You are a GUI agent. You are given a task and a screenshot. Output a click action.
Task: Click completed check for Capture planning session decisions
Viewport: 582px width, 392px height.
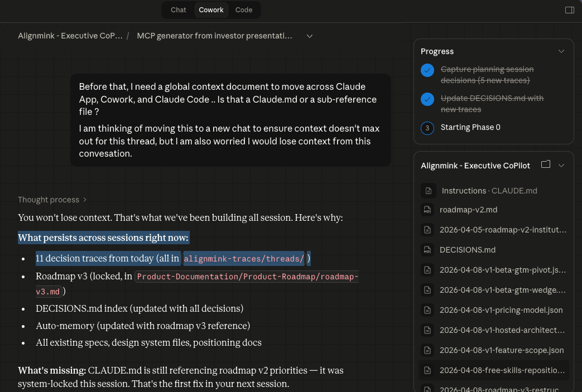[427, 70]
